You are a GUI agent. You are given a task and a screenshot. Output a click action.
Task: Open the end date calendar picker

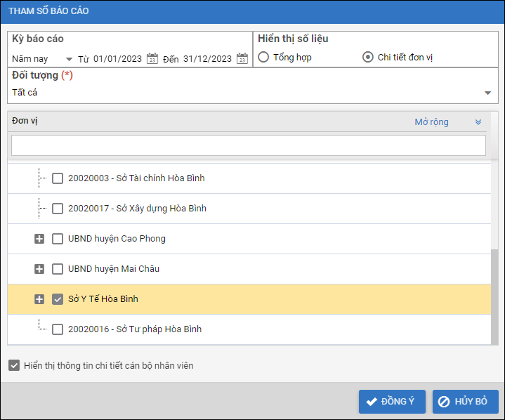(242, 59)
